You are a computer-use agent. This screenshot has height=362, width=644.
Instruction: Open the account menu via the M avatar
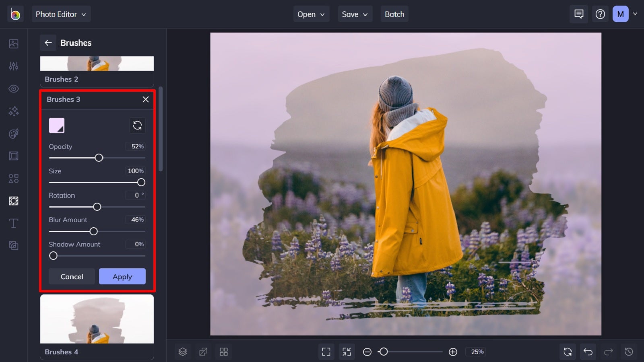(x=620, y=14)
